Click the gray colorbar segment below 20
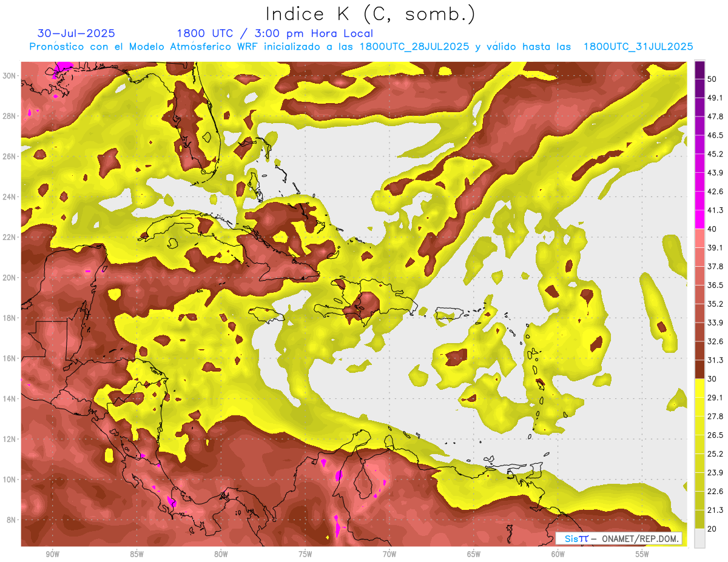The height and width of the screenshot is (562, 728). tap(699, 538)
